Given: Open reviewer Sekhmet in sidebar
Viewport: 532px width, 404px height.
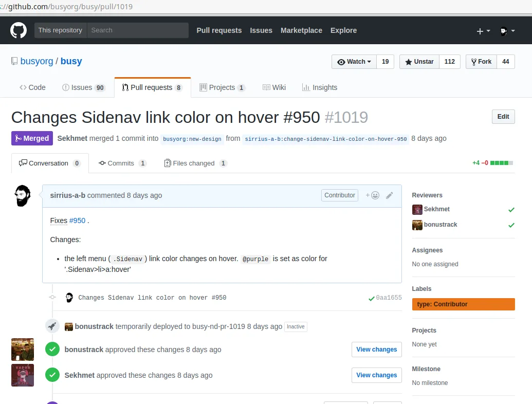Looking at the screenshot, I should 437,209.
